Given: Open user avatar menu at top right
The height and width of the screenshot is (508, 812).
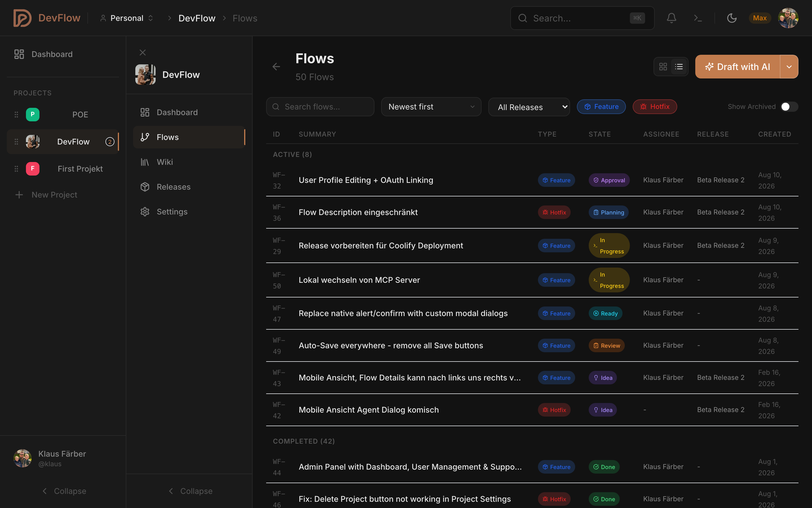Looking at the screenshot, I should click(788, 18).
